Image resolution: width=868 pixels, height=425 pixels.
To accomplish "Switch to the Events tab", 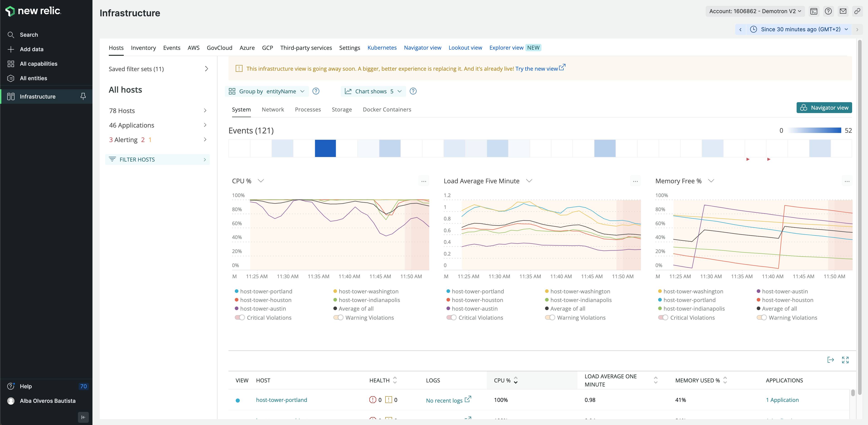I will tap(172, 48).
